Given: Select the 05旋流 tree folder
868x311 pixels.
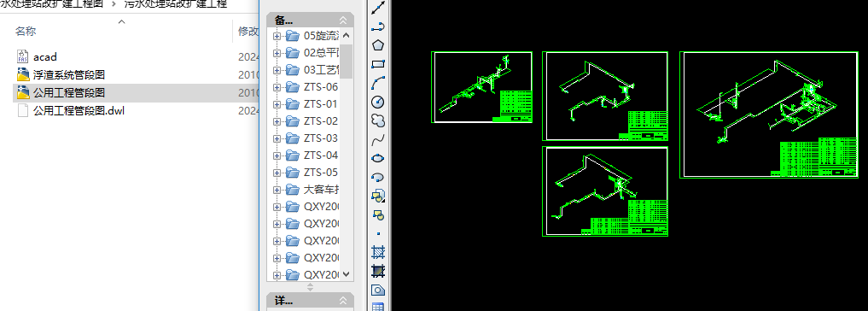Looking at the screenshot, I should pos(312,36).
